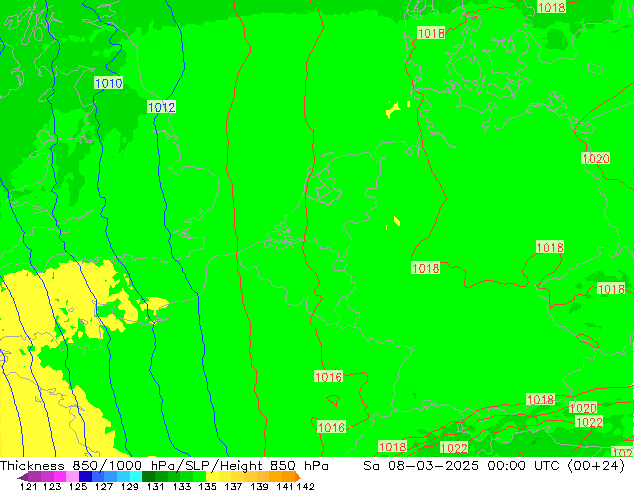Click the blue 1010 isobar label
634x490 pixels.
tap(108, 83)
